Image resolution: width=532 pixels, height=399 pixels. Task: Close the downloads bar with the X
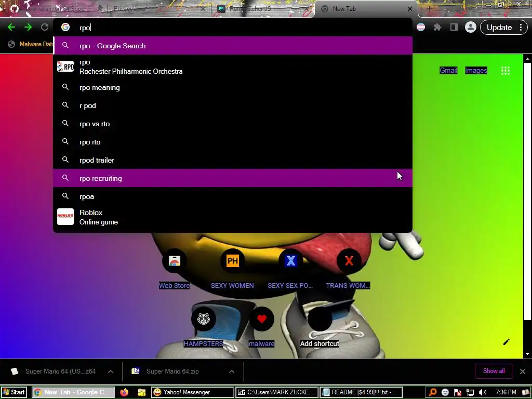point(523,371)
